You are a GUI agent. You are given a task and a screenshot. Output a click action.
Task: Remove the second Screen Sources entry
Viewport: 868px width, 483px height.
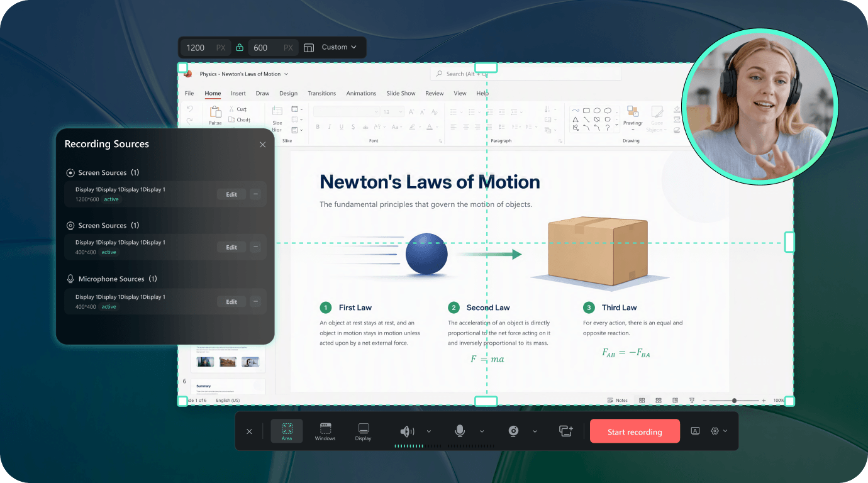[255, 247]
